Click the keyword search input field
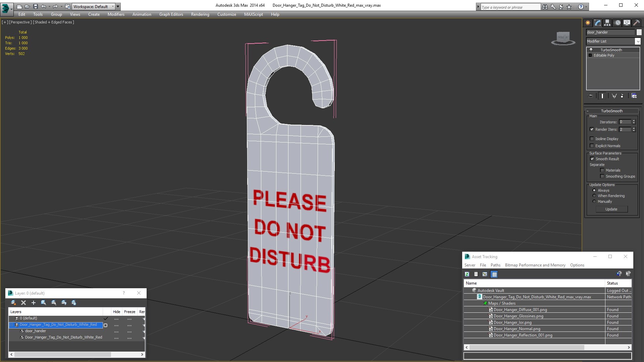 point(510,7)
